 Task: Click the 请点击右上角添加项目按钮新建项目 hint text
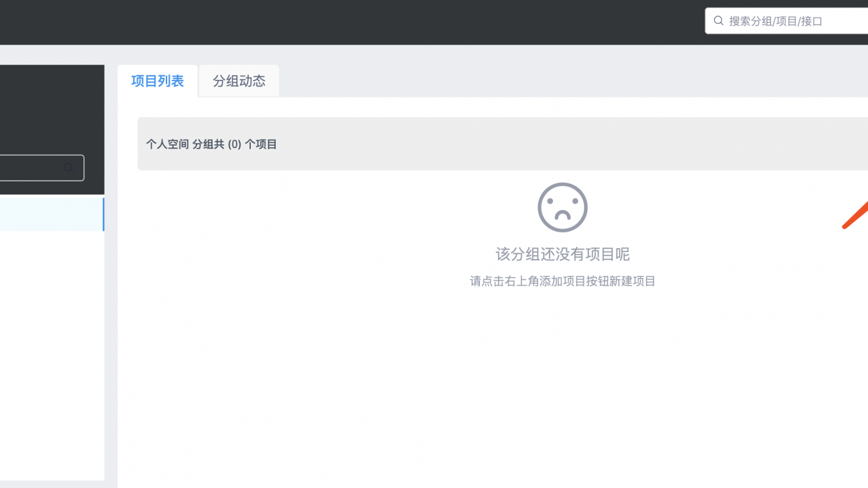tap(562, 281)
